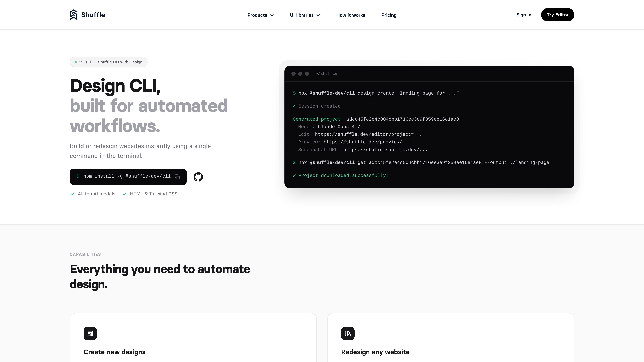Click the npx get command with --output
The width and height of the screenshot is (644, 362).
point(421,163)
